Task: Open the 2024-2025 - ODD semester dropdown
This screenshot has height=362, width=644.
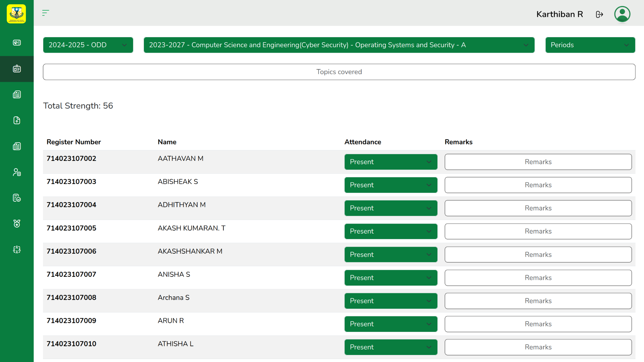Action: (88, 45)
